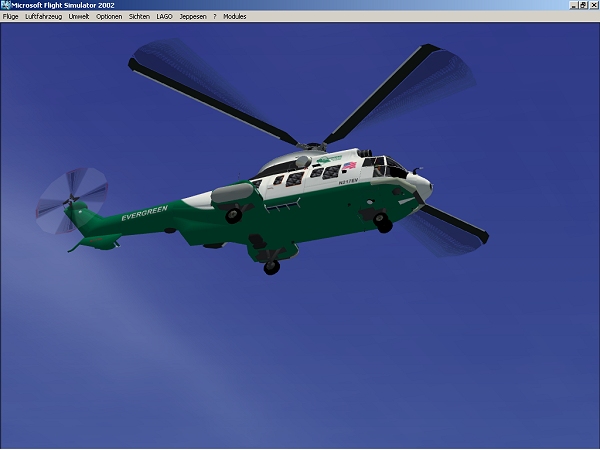Open the Luftfahrzeug menu

click(43, 17)
